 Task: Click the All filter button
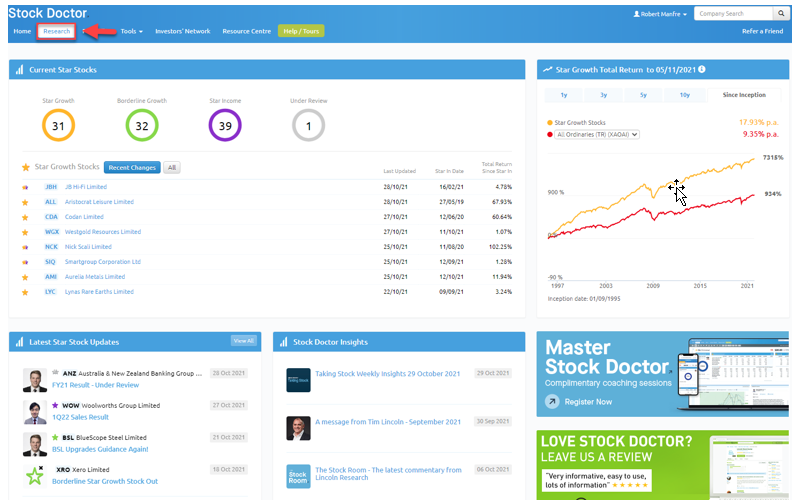click(172, 168)
